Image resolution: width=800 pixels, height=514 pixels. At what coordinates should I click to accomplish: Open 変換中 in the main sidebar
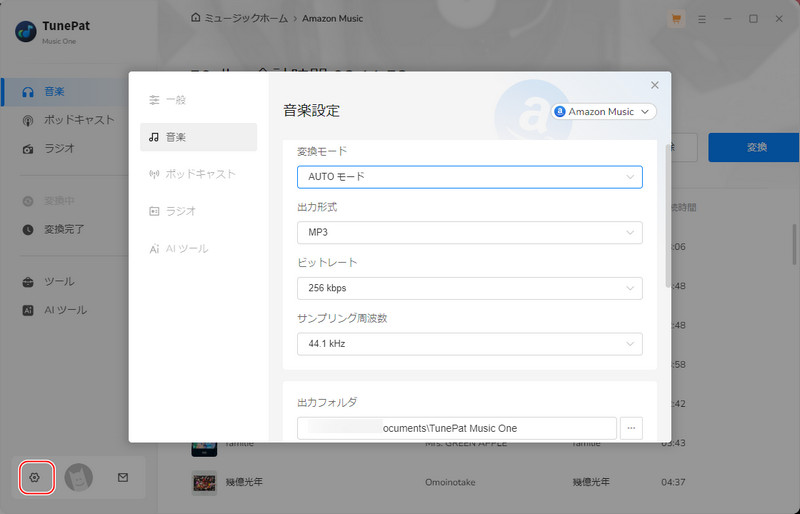click(65, 201)
